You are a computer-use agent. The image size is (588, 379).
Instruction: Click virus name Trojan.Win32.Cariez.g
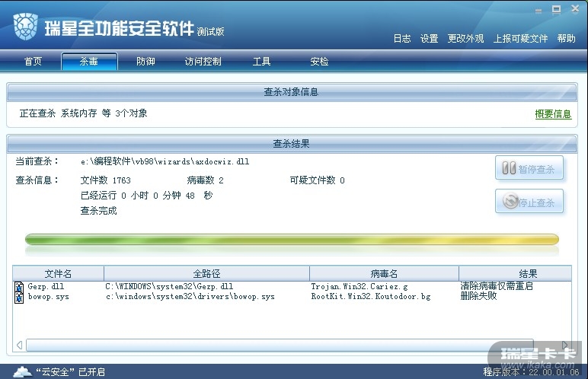(360, 287)
